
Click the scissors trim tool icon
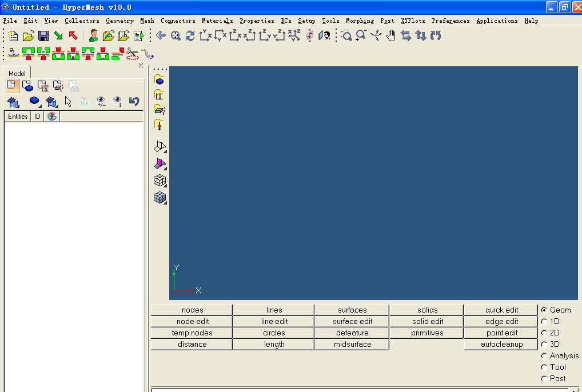pyautogui.click(x=133, y=54)
